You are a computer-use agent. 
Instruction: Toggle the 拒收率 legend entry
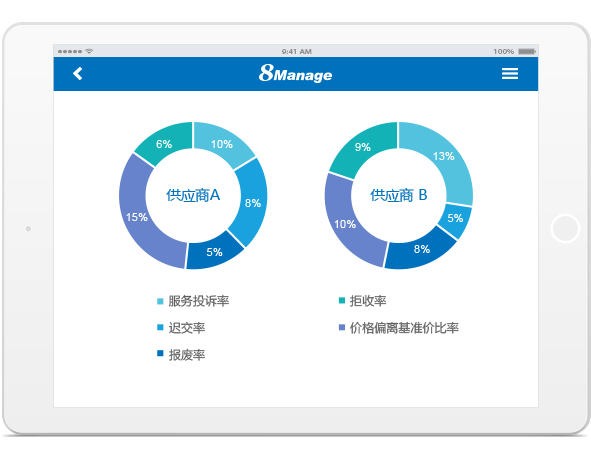(363, 301)
